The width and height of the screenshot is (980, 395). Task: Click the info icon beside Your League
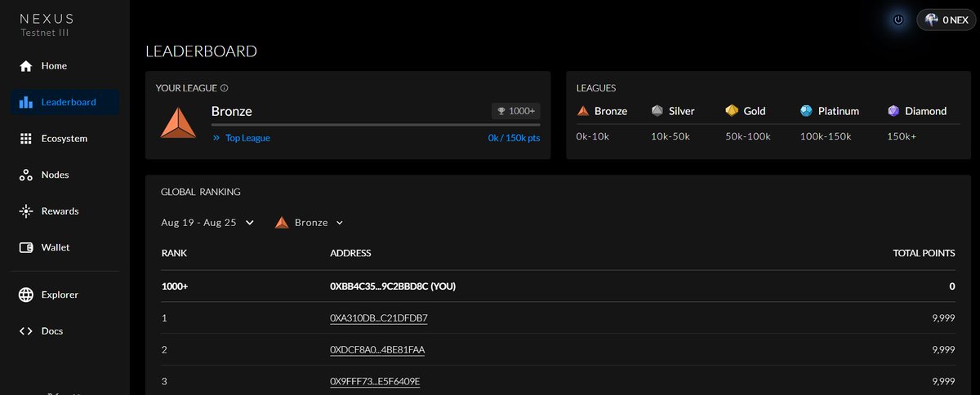225,88
